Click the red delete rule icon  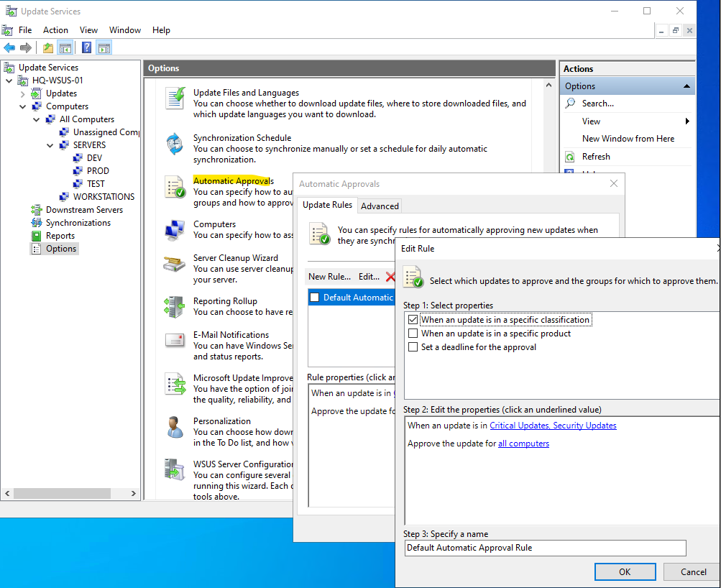390,277
